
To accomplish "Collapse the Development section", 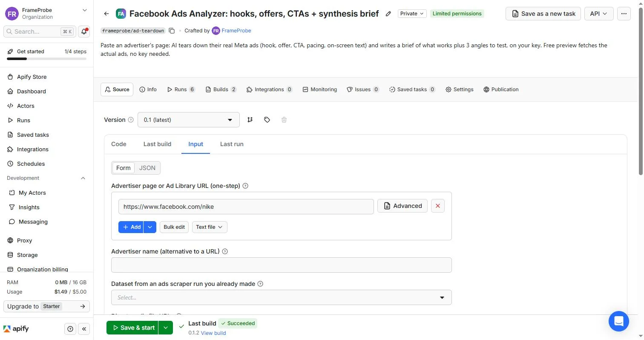I will point(83,178).
